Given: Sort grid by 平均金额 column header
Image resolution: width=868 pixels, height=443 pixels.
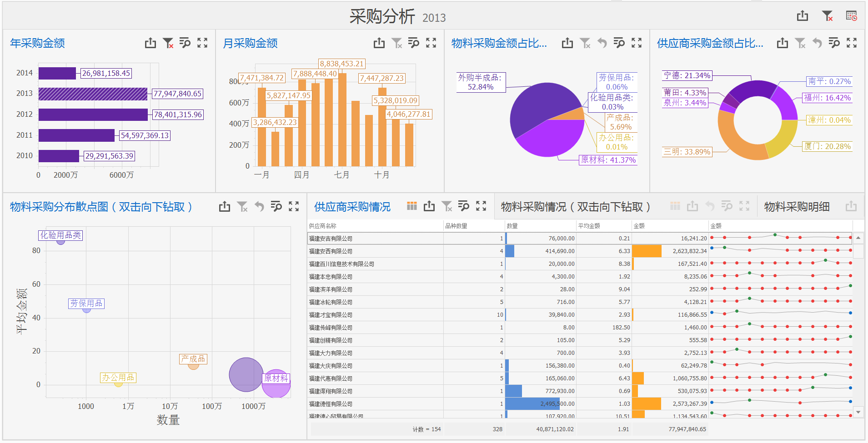Looking at the screenshot, I should (x=604, y=226).
